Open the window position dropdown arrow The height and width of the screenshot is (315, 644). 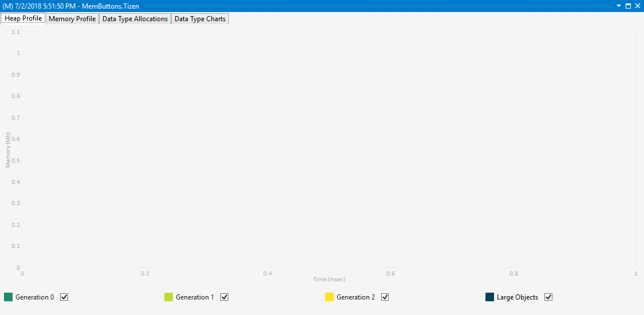(x=619, y=6)
